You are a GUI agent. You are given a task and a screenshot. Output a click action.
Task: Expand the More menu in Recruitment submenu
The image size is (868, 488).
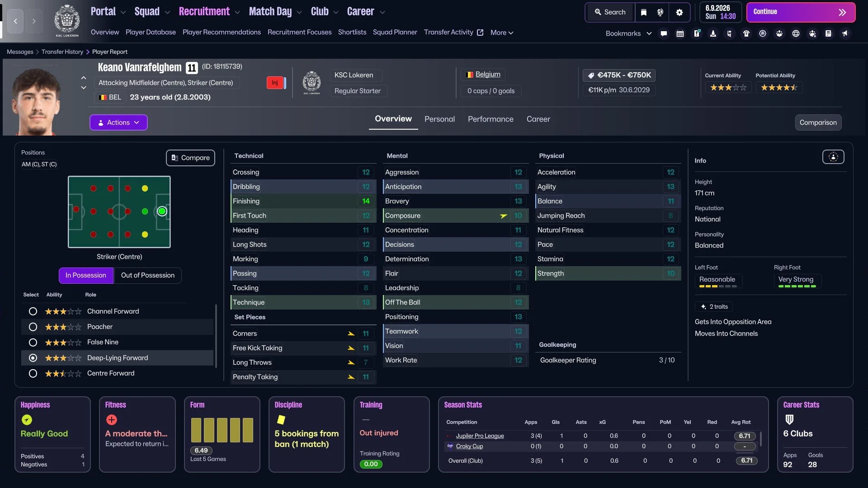tap(502, 33)
